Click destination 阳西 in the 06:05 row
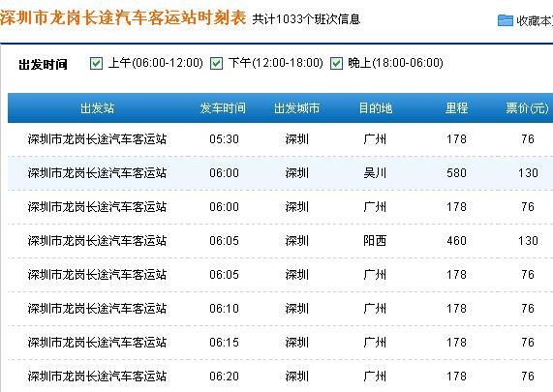This screenshot has height=392, width=553. pyautogui.click(x=375, y=240)
